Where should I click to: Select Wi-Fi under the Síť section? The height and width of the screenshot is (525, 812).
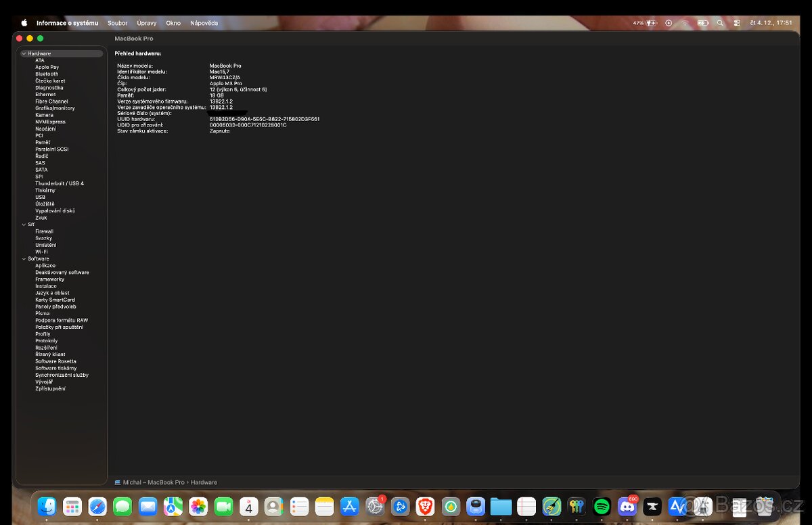(x=42, y=251)
